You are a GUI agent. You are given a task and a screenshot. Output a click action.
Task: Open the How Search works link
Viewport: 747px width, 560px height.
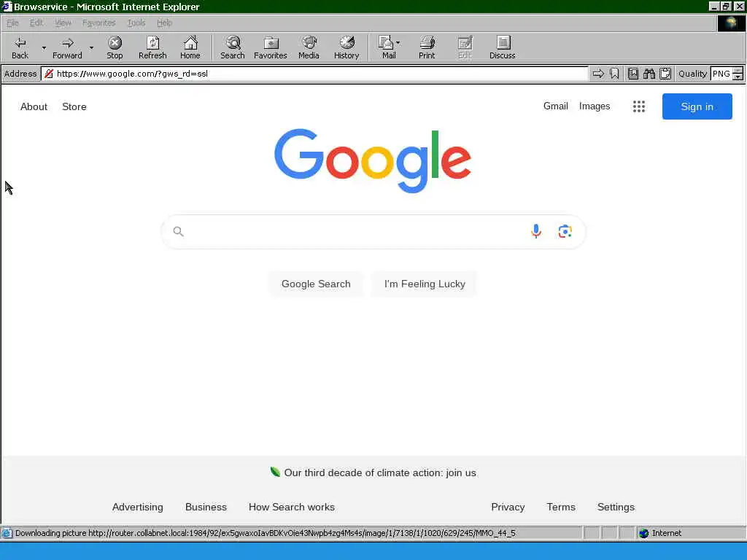coord(292,507)
